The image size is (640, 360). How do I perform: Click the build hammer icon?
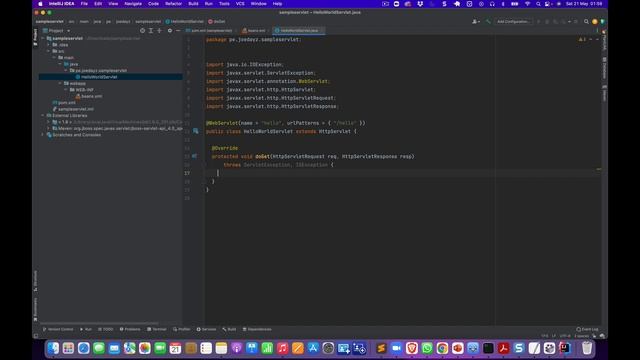click(x=488, y=21)
